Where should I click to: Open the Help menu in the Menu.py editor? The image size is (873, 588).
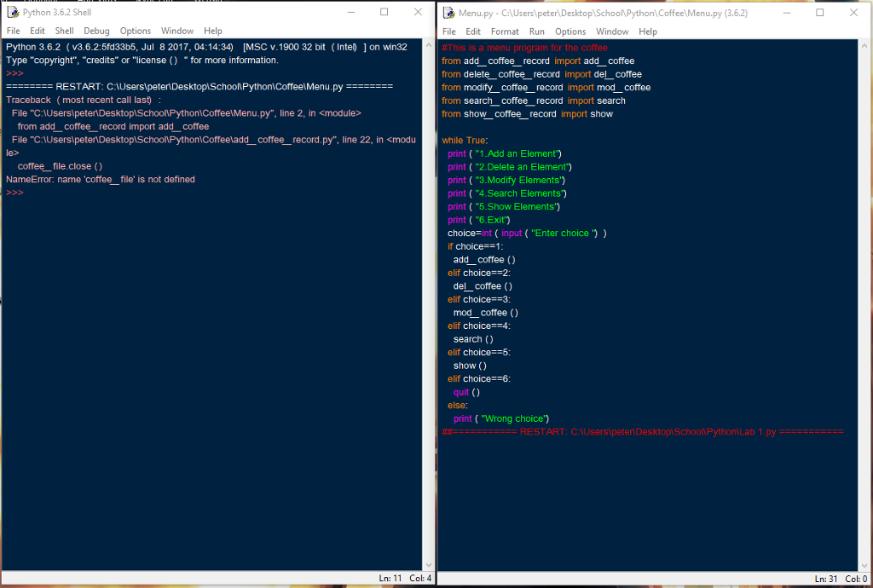coord(648,32)
